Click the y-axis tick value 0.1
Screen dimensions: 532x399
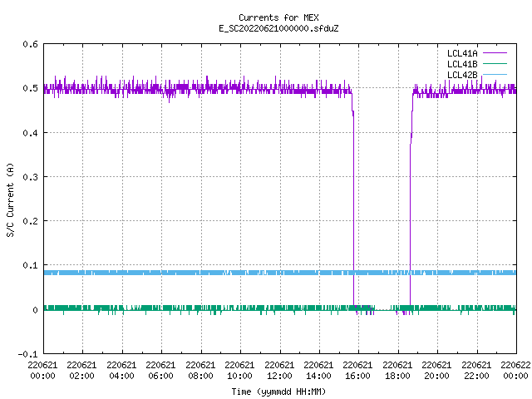[30, 265]
